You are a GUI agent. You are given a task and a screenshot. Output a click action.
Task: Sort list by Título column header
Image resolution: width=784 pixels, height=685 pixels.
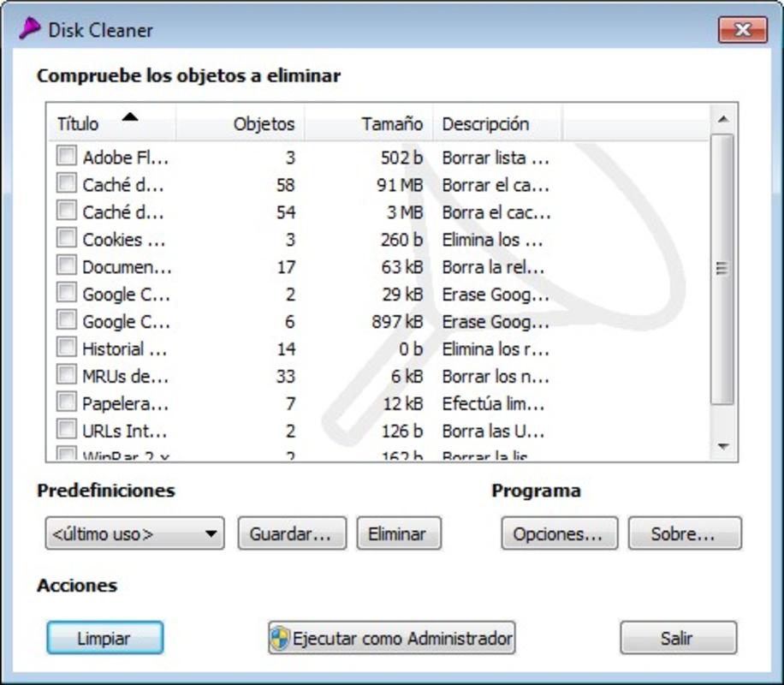[111, 123]
